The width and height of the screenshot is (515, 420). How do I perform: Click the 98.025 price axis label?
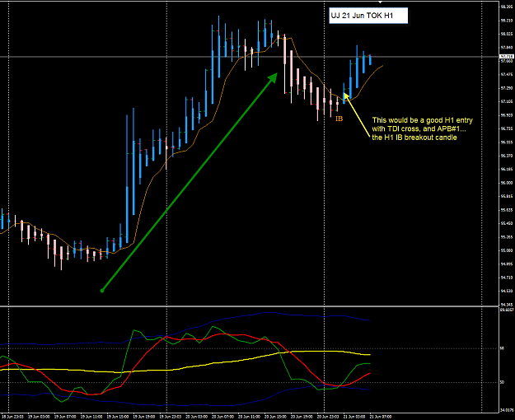pos(506,34)
